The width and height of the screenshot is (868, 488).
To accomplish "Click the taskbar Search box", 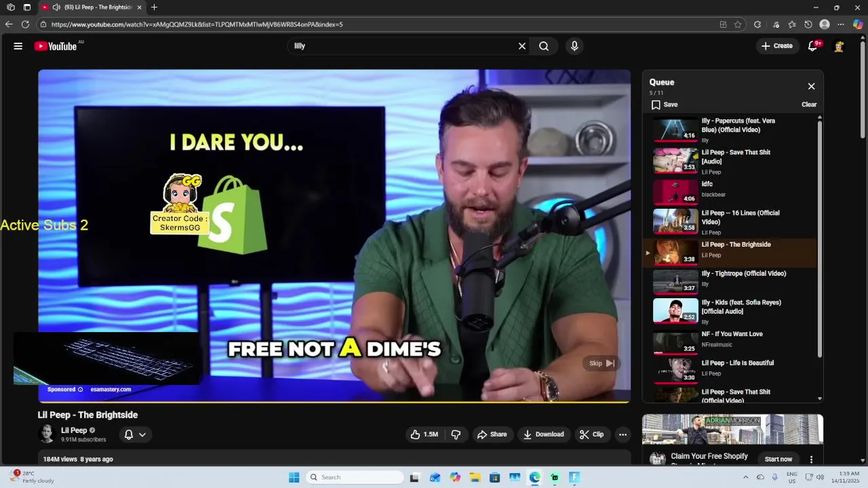I will 355,477.
